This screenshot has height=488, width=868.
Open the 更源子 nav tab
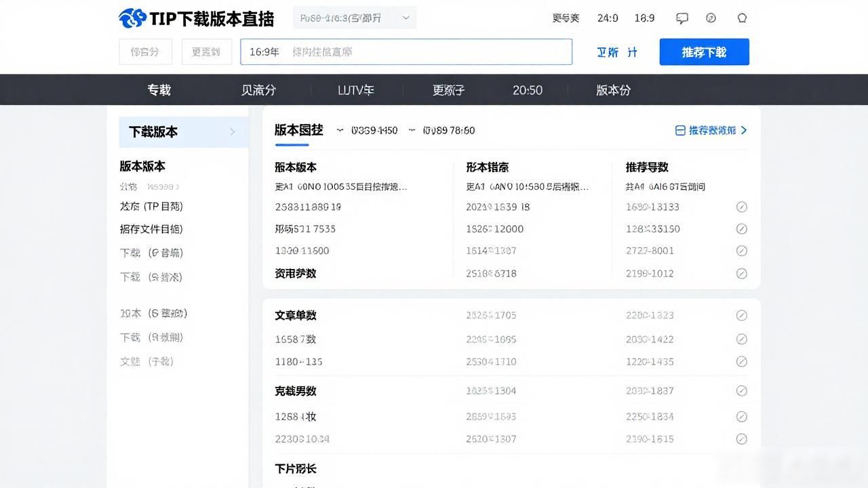[x=448, y=90]
